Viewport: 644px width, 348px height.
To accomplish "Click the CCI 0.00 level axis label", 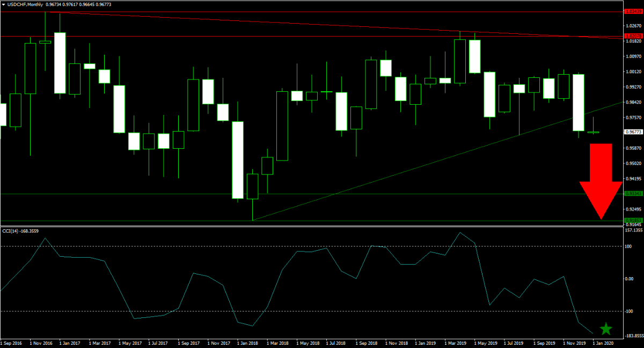I will pyautogui.click(x=630, y=279).
